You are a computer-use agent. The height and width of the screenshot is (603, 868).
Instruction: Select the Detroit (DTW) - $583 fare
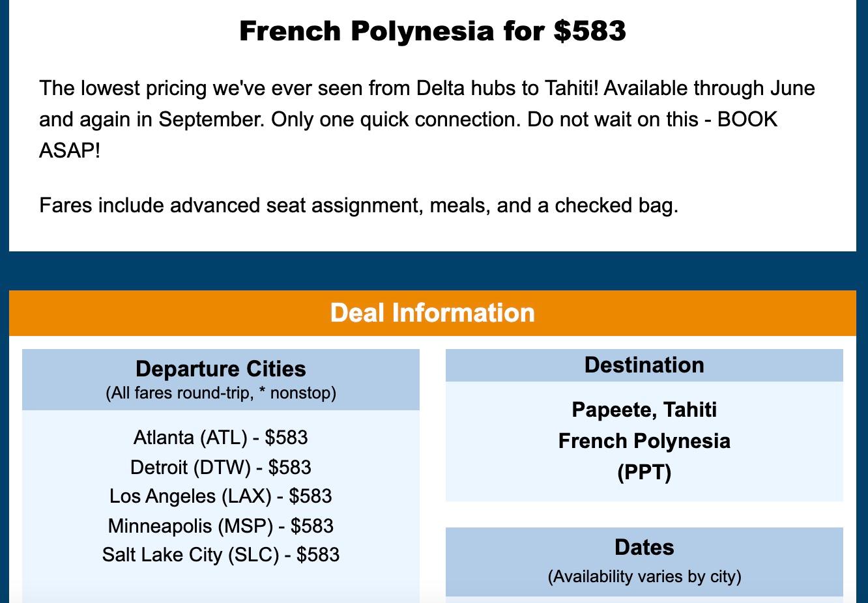point(220,468)
